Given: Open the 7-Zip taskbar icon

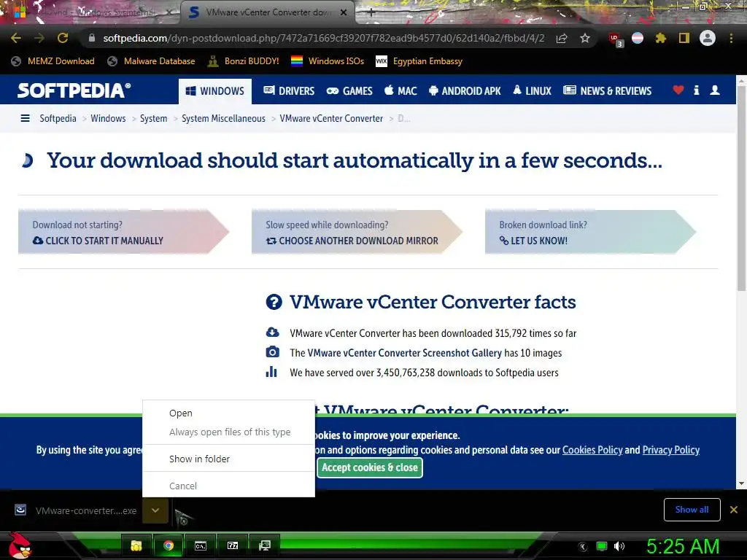Looking at the screenshot, I should [x=233, y=545].
